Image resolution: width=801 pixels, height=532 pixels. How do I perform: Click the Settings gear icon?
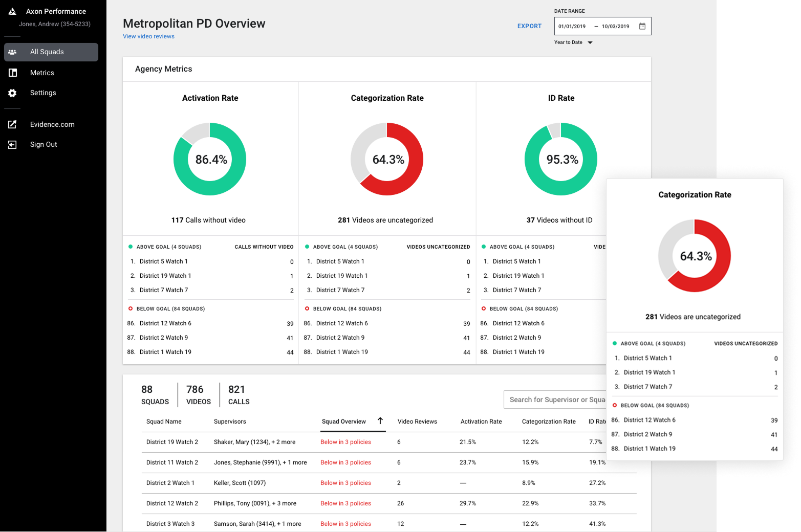[12, 93]
